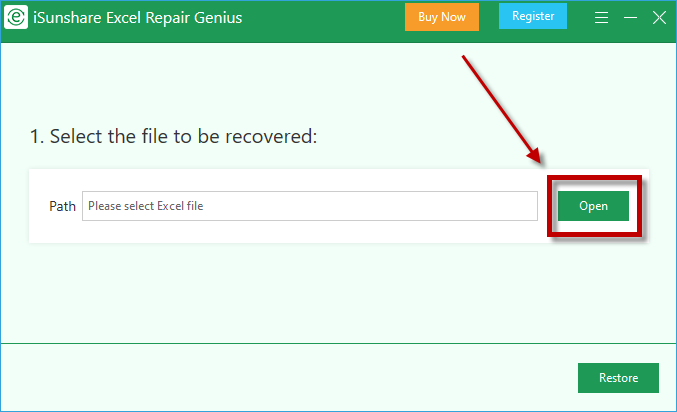Click the 'Select the file to be recovered' heading
The height and width of the screenshot is (412, 677).
174,136
